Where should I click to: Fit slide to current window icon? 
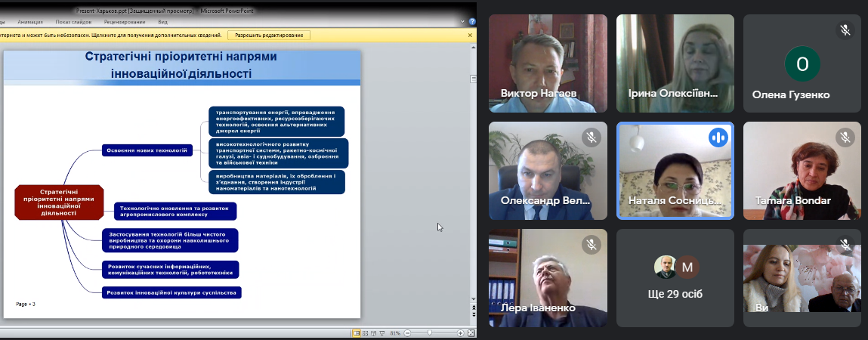pyautogui.click(x=471, y=333)
